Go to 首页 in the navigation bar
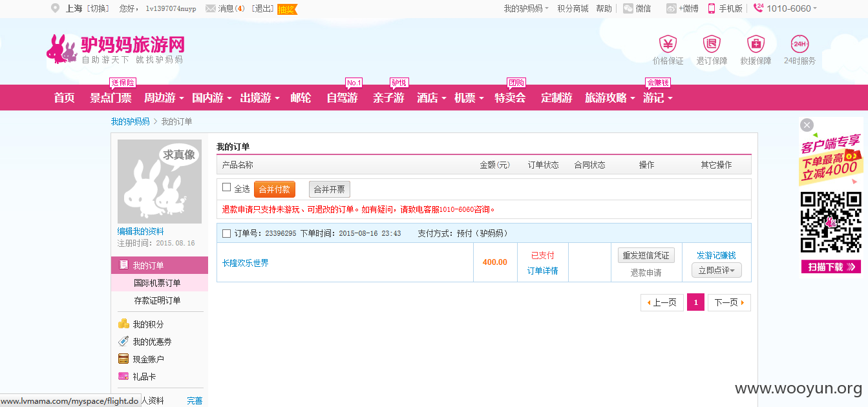868x407 pixels. tap(64, 98)
